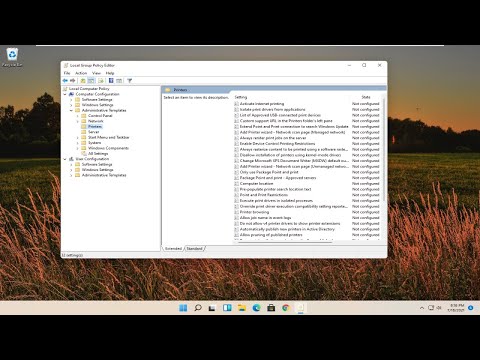Expand the Start Menu and Taskbar folder
This screenshot has height=360, width=480.
(77, 137)
